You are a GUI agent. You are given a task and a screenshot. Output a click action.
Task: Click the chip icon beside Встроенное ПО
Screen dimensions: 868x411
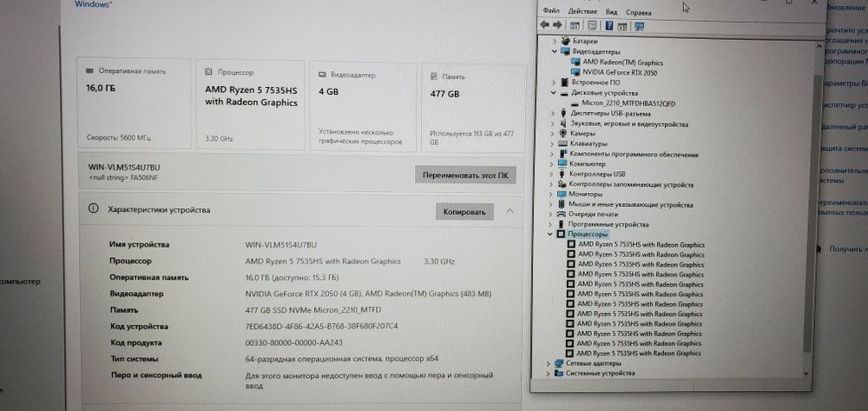pyautogui.click(x=565, y=82)
